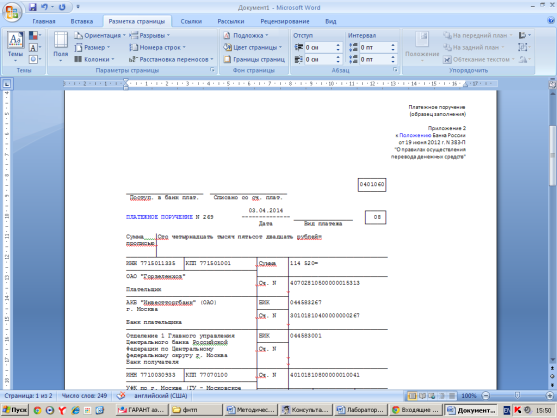Increase right indent with stepper
Image resolution: width=557 pixels, height=418 pixels.
[x=338, y=57]
